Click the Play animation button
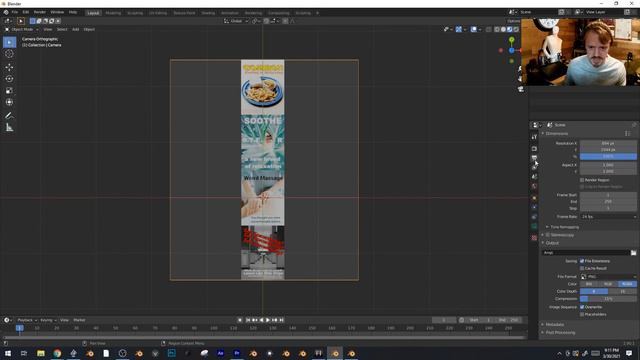 click(268, 320)
